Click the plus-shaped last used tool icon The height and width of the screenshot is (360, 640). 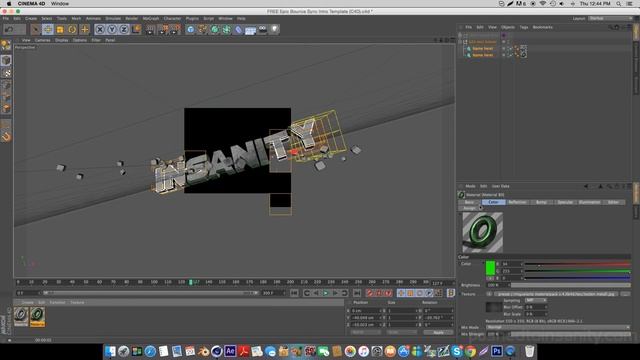84,29
